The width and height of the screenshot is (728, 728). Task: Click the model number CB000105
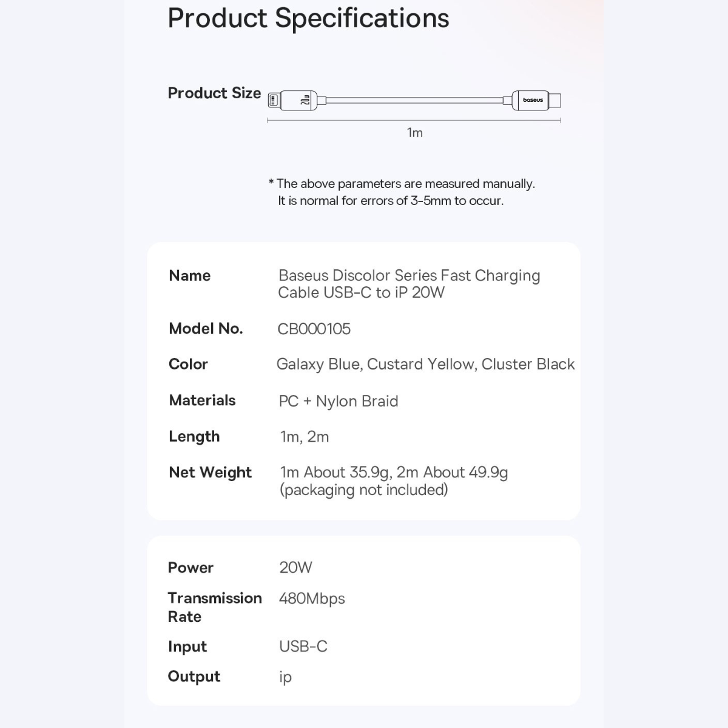pos(314,329)
